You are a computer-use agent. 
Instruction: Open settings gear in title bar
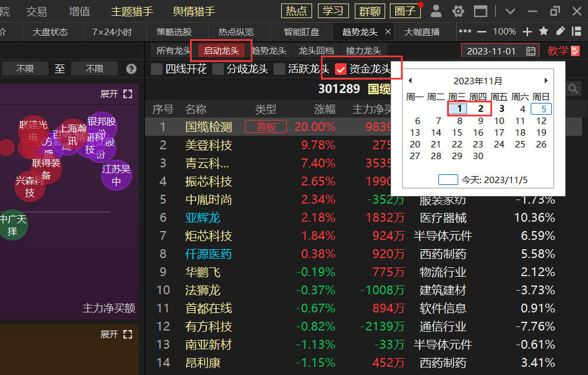coord(458,11)
